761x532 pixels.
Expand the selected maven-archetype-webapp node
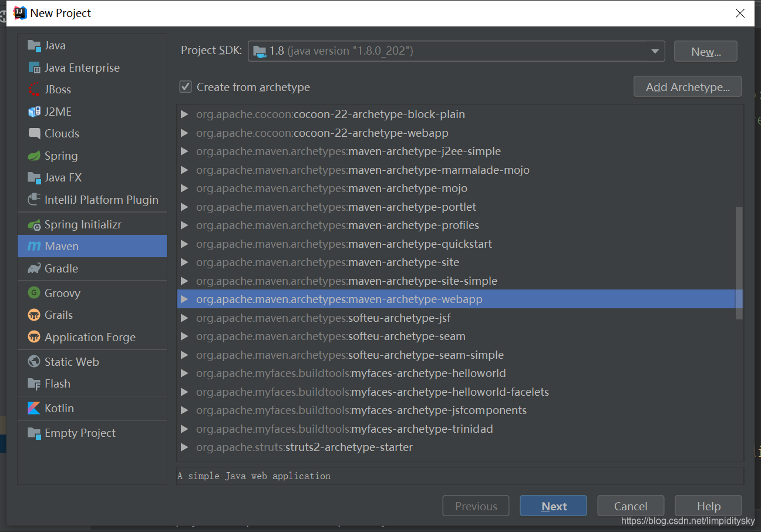point(184,299)
